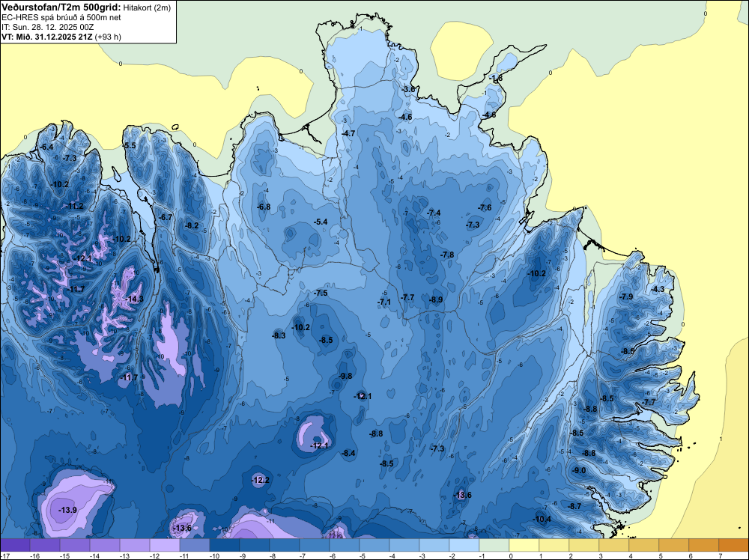Click the -4.7 temperature value on the map
749x560 pixels.
348,134
